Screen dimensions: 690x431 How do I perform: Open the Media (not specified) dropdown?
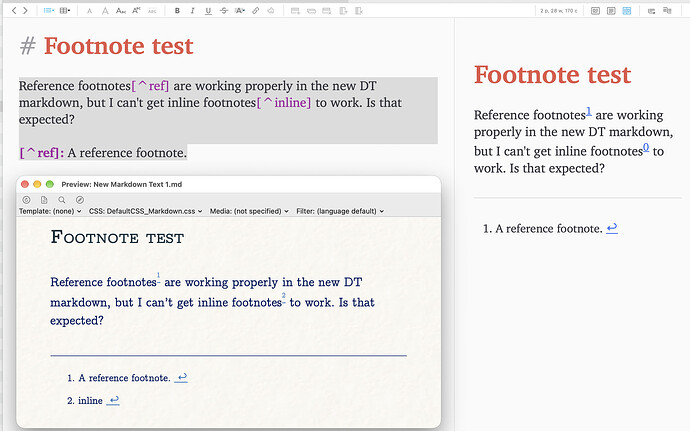tap(249, 211)
